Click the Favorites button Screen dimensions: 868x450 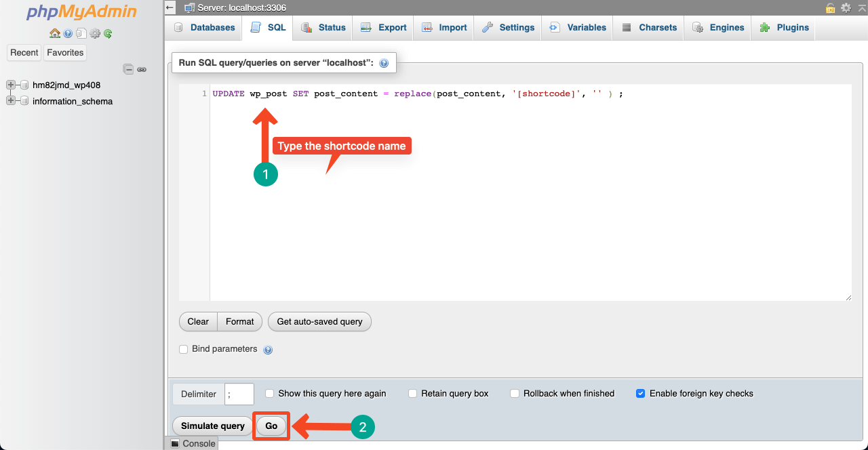(x=65, y=52)
